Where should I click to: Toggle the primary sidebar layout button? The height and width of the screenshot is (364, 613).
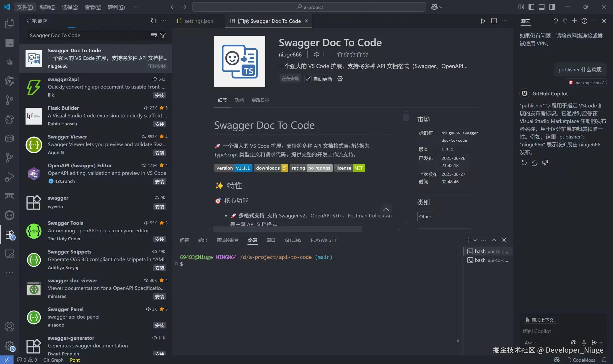pyautogui.click(x=531, y=7)
